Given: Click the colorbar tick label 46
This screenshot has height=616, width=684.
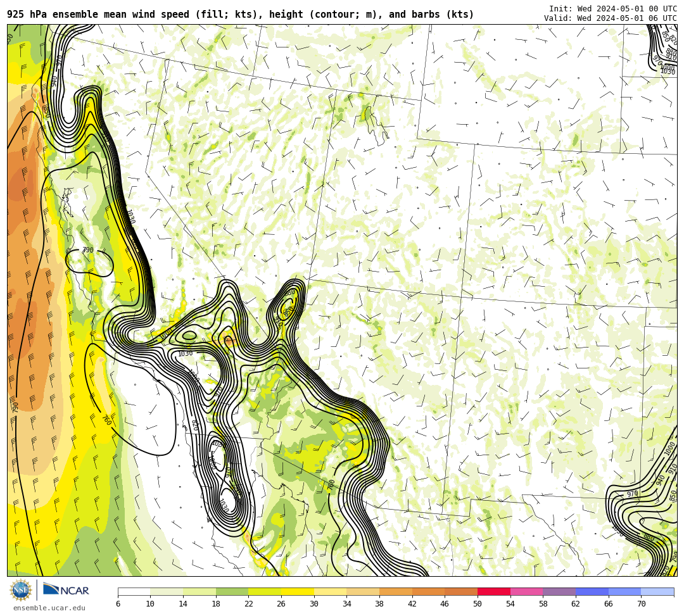Looking at the screenshot, I should tap(445, 604).
